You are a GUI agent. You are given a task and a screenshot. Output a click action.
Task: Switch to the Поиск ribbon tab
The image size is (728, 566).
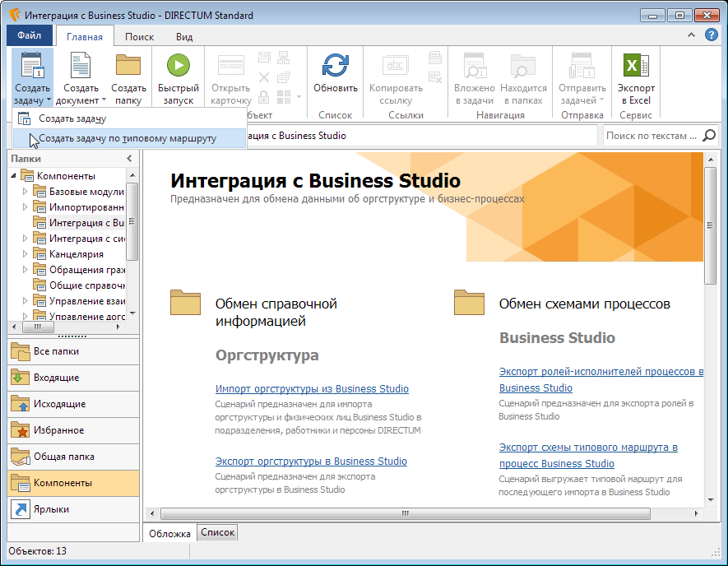click(139, 37)
